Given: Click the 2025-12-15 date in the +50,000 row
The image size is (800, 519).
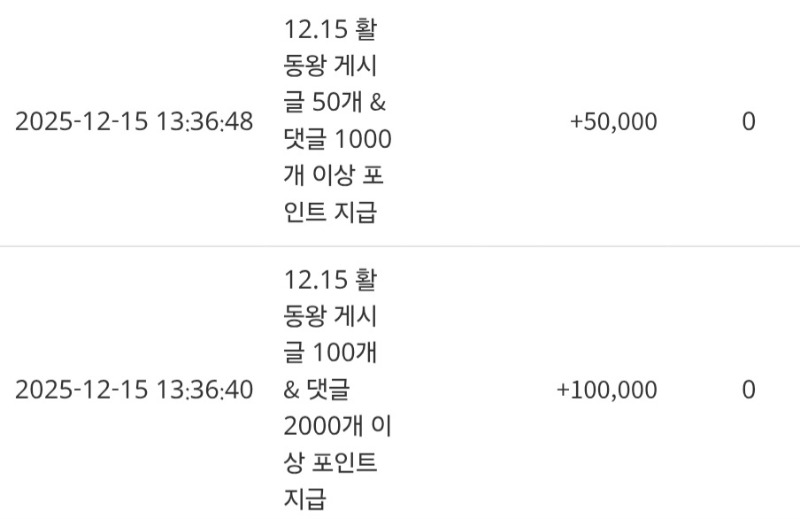Looking at the screenshot, I should point(82,122).
